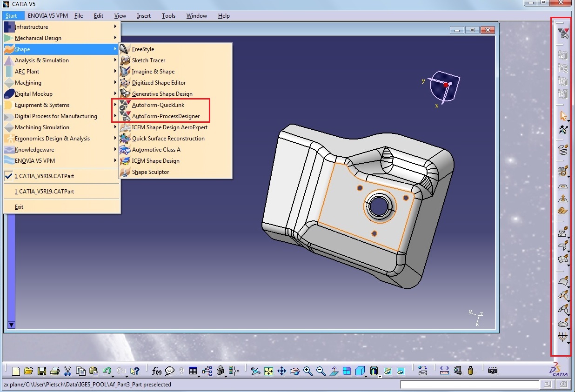
Task: Click the Undo arrow icon
Action: [x=107, y=371]
